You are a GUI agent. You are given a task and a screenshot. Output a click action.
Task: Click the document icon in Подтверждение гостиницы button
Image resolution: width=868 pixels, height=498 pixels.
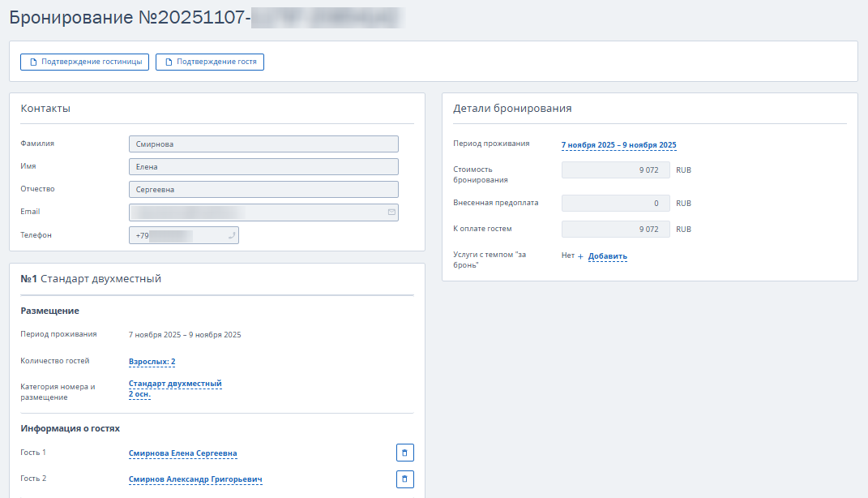click(x=33, y=62)
